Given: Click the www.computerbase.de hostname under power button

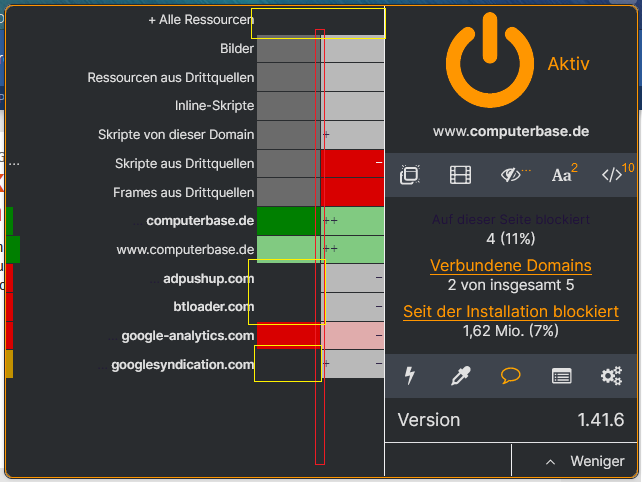Looking at the screenshot, I should click(511, 131).
